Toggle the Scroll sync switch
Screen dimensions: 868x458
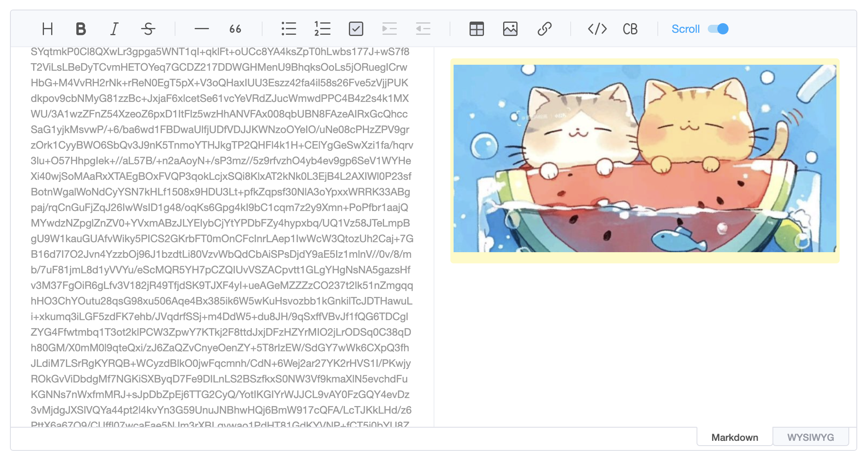pos(718,29)
